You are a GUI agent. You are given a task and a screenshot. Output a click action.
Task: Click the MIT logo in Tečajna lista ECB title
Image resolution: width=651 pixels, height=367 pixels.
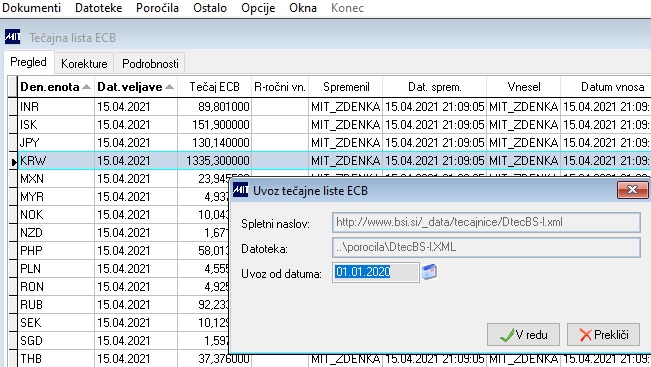12,37
